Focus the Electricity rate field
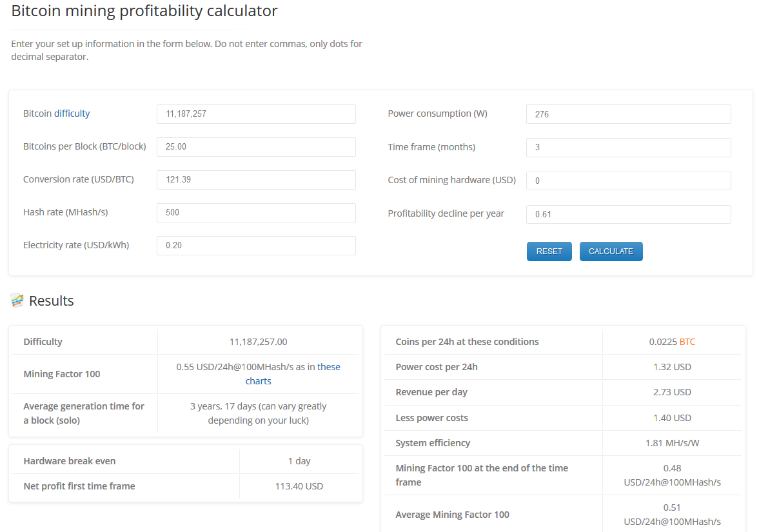The width and height of the screenshot is (759, 532). click(x=256, y=246)
